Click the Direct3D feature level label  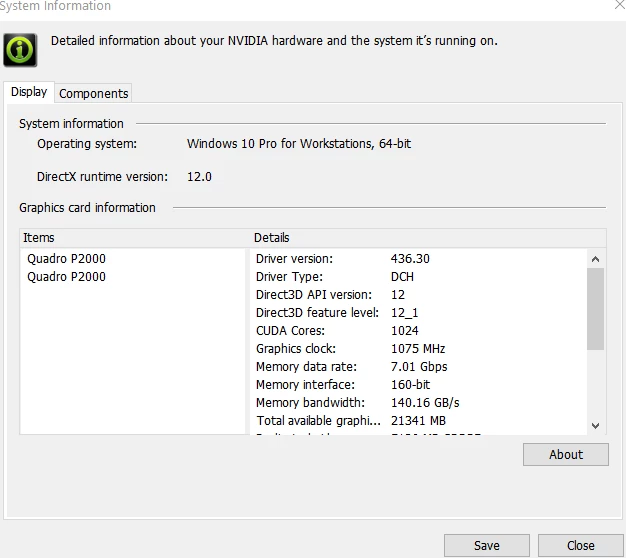[317, 313]
